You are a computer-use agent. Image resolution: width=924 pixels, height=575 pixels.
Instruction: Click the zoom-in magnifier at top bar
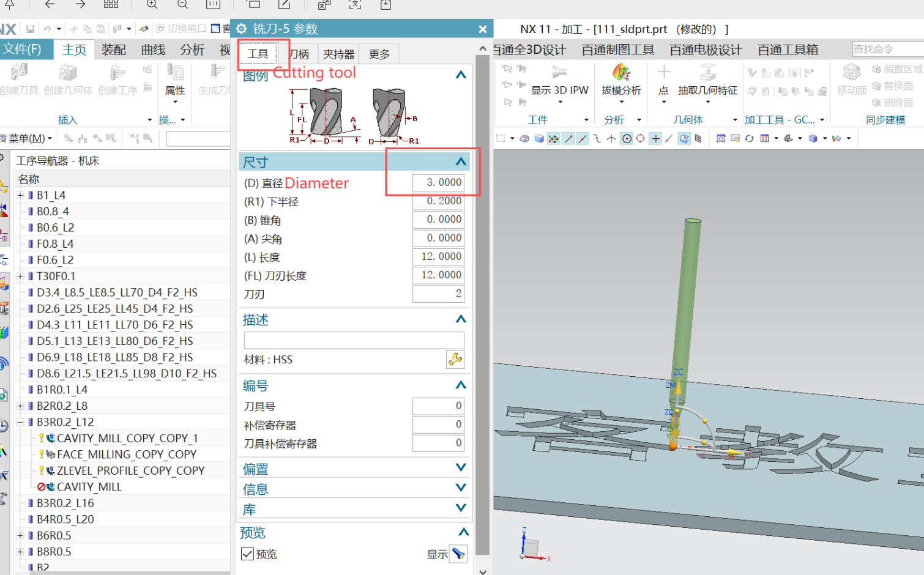point(152,4)
